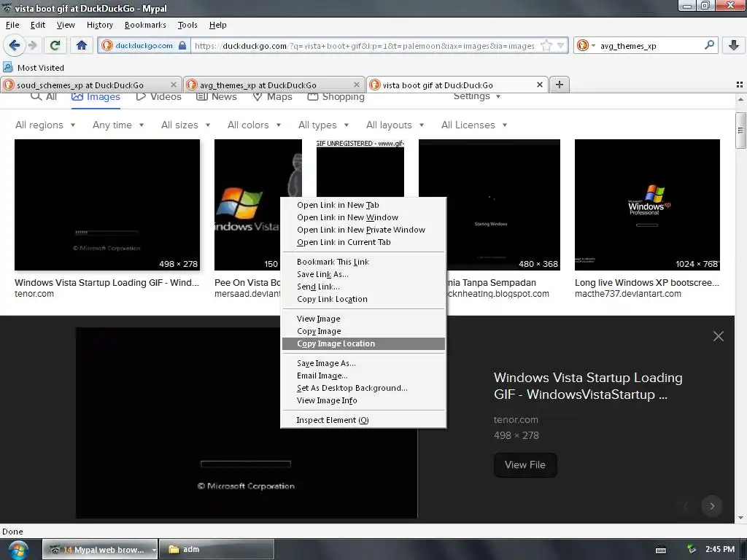Click the on-screen keyboard tray icon
747x560 pixels.
point(661,550)
